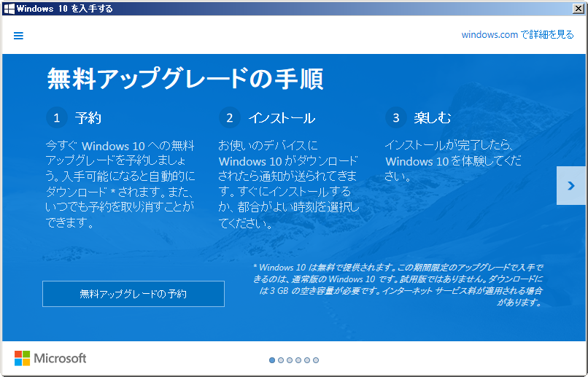
Task: Click the 楽しむ step title
Action: pyautogui.click(x=433, y=118)
